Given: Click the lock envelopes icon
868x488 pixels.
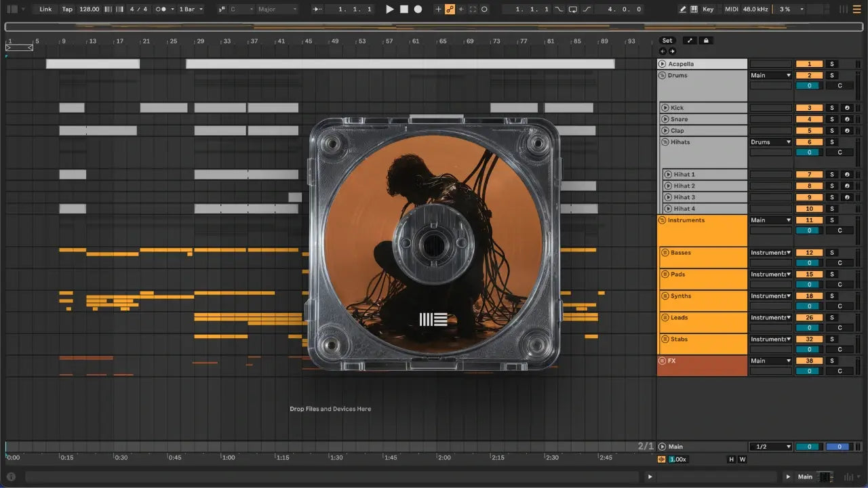Looking at the screenshot, I should point(706,41).
